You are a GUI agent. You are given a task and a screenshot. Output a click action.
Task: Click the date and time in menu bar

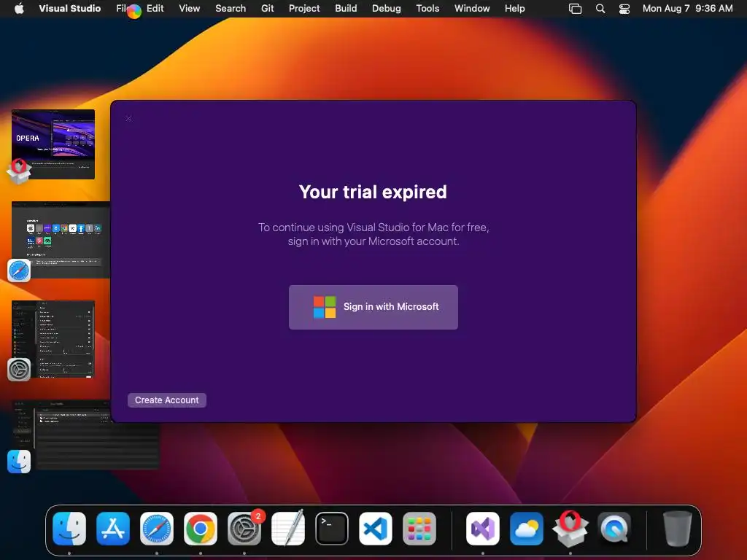coord(687,8)
